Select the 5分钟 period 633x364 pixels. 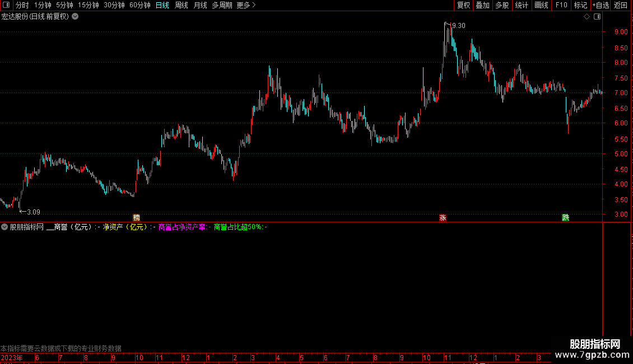[x=64, y=5]
